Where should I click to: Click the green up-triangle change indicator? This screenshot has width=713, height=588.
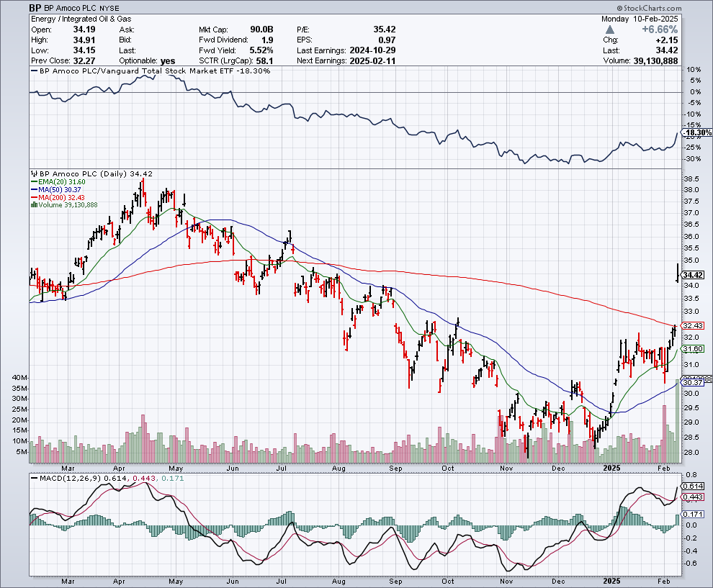(610, 30)
